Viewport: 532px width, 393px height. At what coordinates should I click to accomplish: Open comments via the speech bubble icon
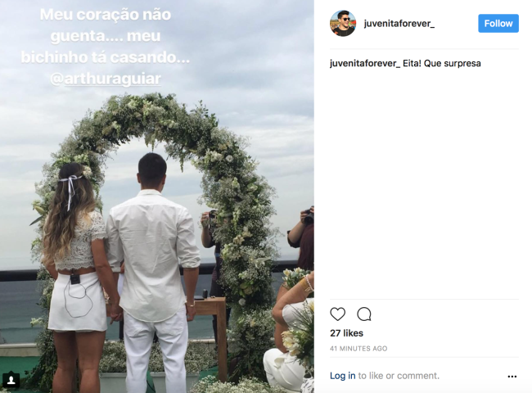tap(364, 314)
